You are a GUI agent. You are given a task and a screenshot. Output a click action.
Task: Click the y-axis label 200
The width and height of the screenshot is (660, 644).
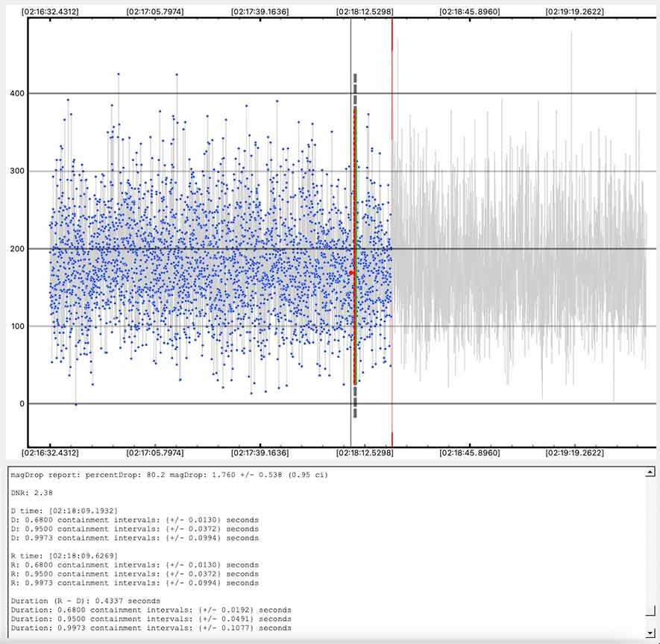point(17,249)
